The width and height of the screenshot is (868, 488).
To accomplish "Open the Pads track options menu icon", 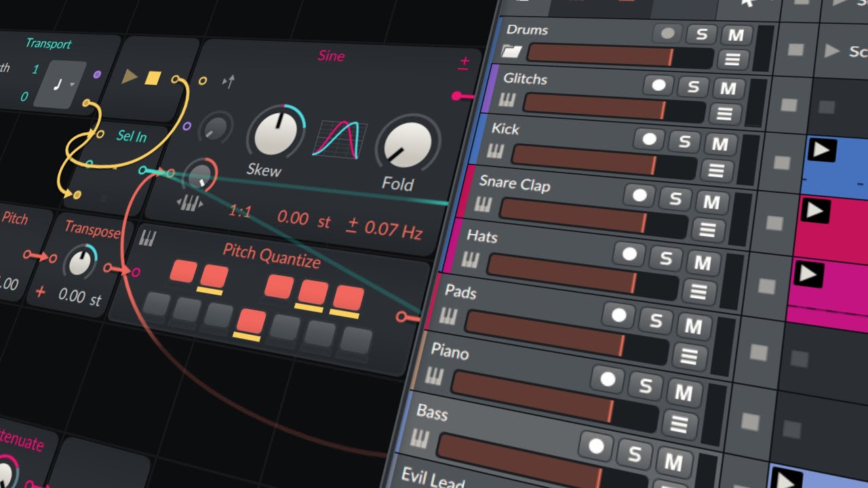I will pyautogui.click(x=688, y=357).
